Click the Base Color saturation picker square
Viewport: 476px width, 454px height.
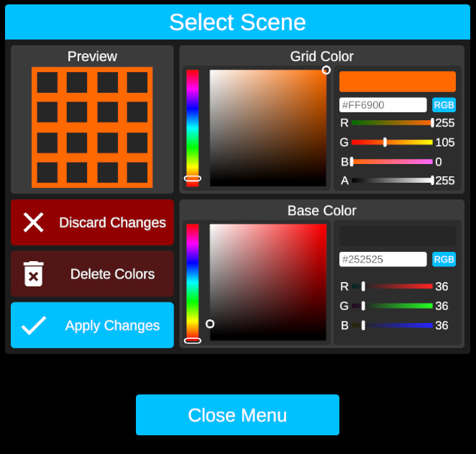tap(267, 282)
